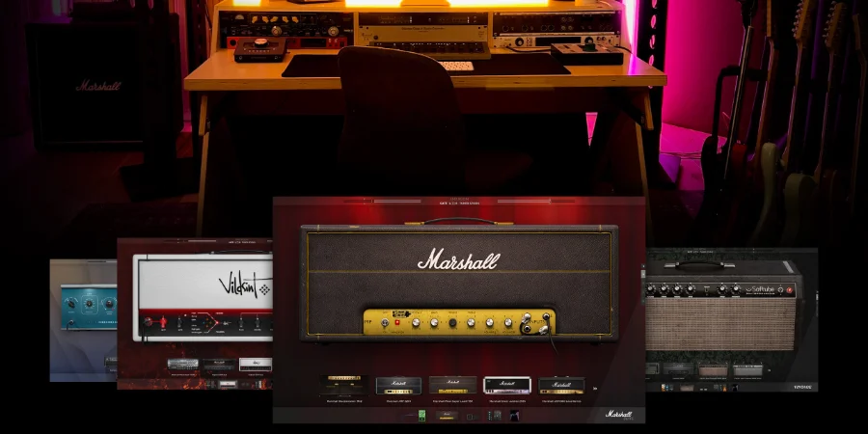Select the tan grille amp thumbnail in Softube window
868x434 pixels.
tap(713, 371)
